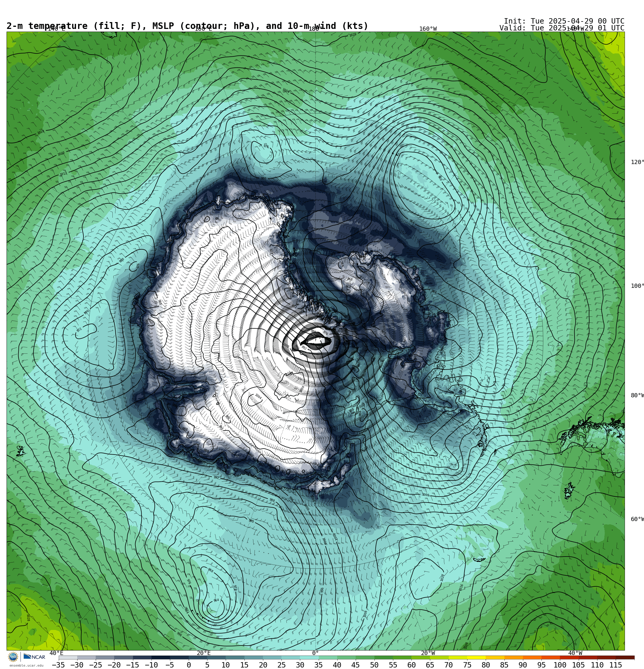Screen dimensions: 644x669
Task: Pick the darkest navy swatch between -10 and -5
Action: [160, 658]
